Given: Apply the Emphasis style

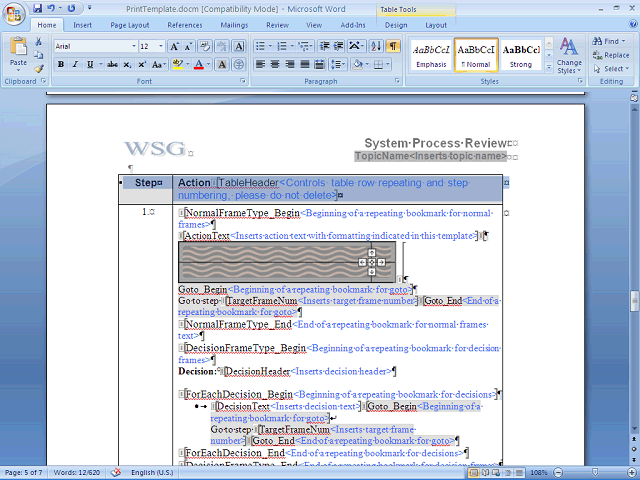Looking at the screenshot, I should tap(431, 56).
